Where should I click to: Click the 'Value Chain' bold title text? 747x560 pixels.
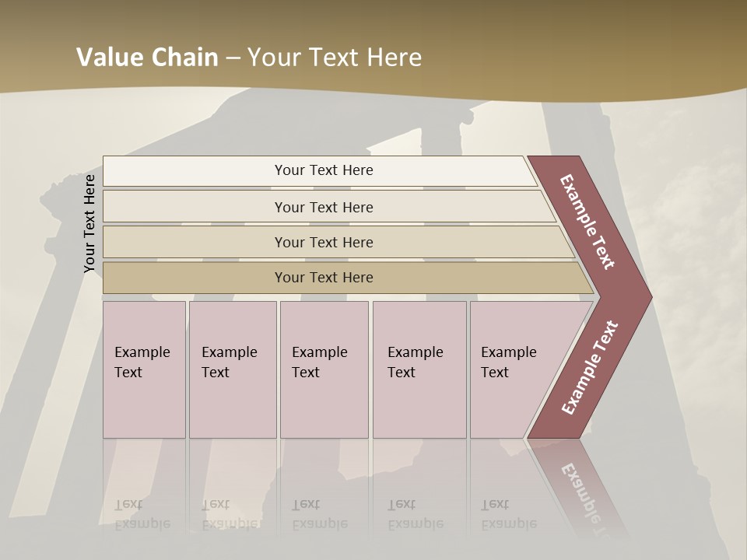pos(147,58)
